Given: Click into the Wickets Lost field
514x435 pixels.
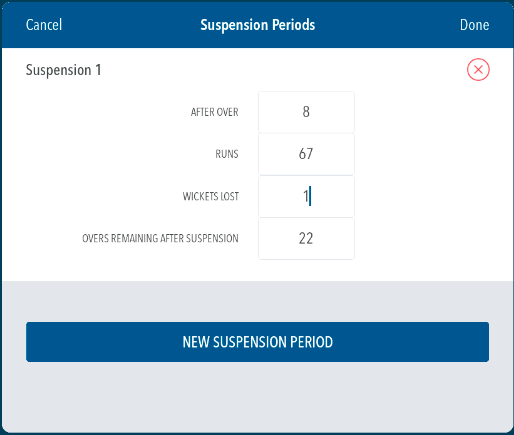Looking at the screenshot, I should 306,196.
